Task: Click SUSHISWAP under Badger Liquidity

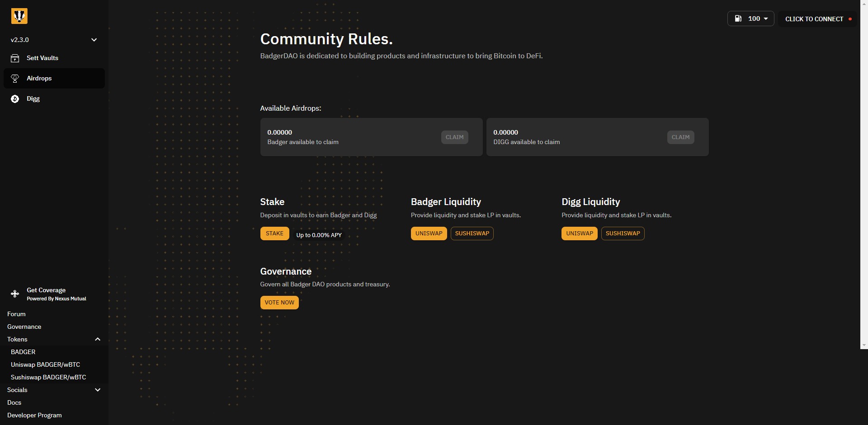Action: (x=472, y=234)
